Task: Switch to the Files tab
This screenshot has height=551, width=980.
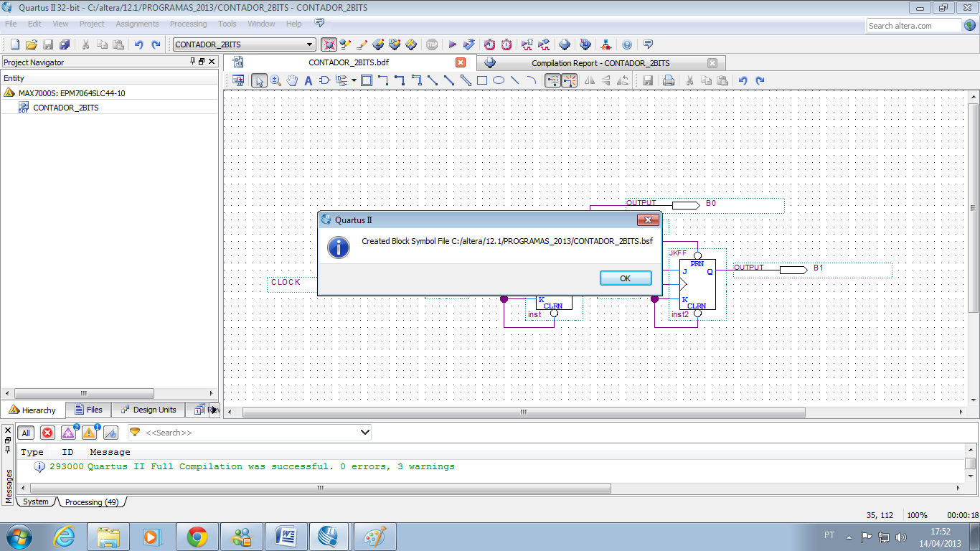Action: [88, 410]
